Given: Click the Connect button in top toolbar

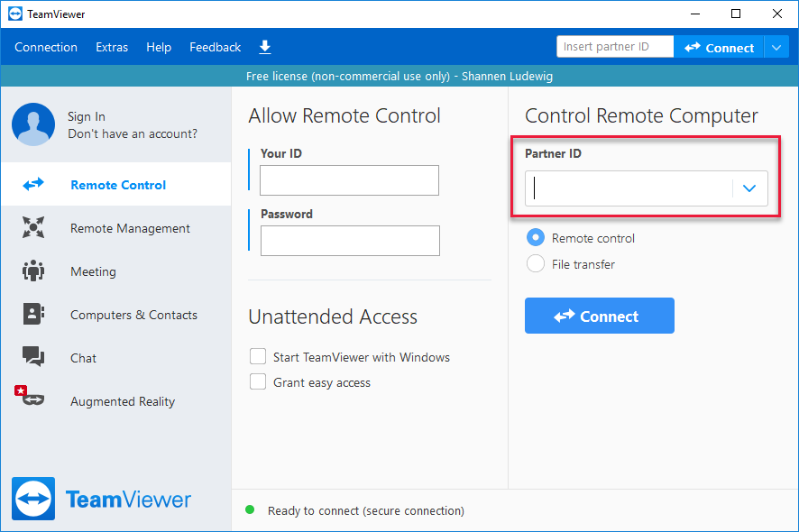Looking at the screenshot, I should point(719,48).
